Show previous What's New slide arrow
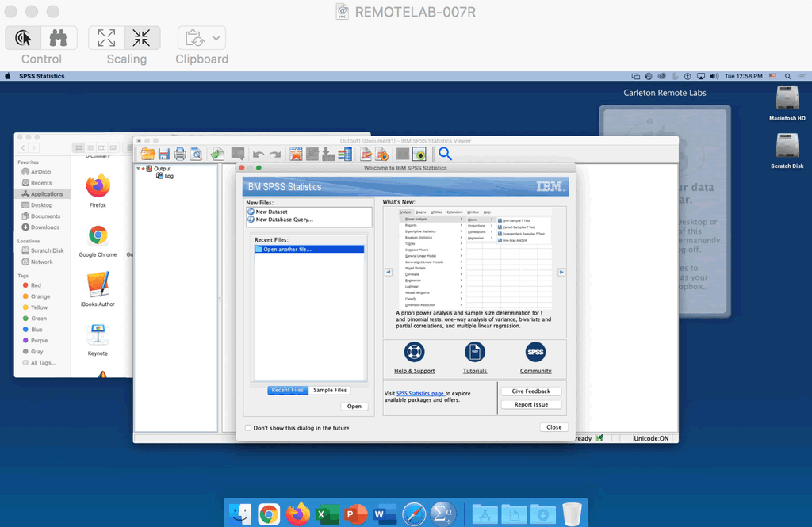 389,272
